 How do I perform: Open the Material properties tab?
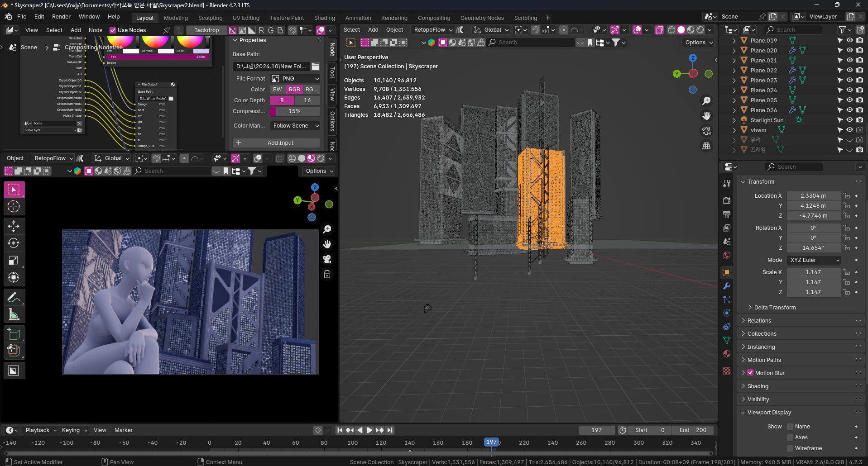click(x=727, y=354)
